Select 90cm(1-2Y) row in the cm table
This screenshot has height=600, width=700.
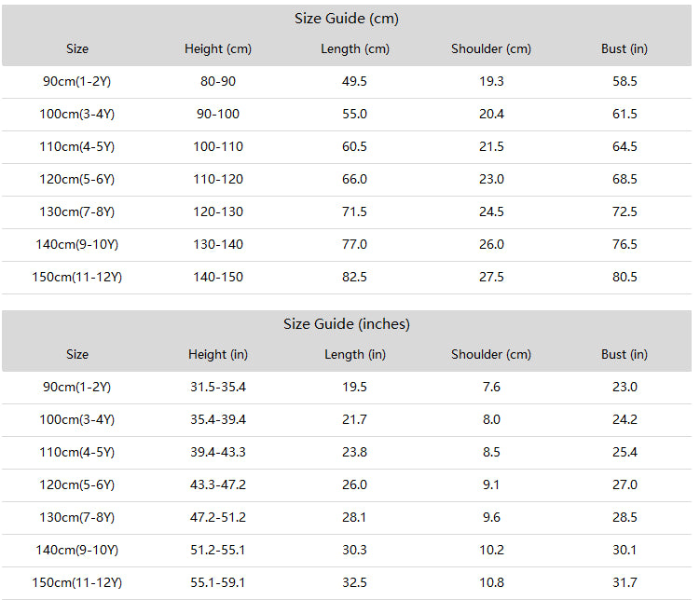point(347,82)
